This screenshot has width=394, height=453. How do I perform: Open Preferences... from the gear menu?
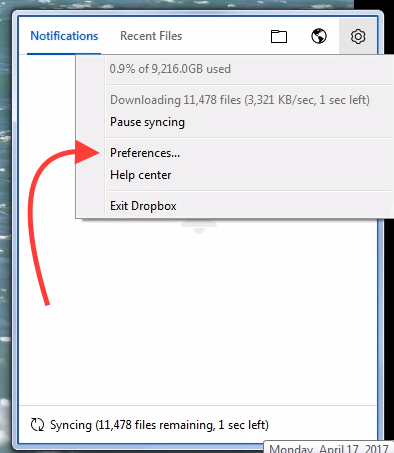point(145,153)
